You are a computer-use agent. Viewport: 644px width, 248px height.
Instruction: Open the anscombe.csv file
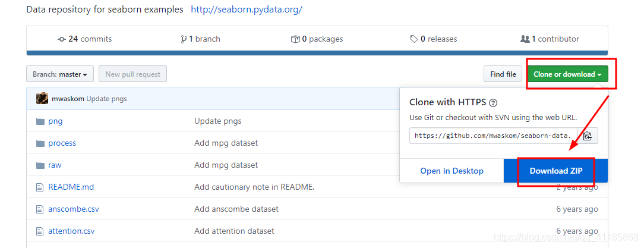pos(74,209)
